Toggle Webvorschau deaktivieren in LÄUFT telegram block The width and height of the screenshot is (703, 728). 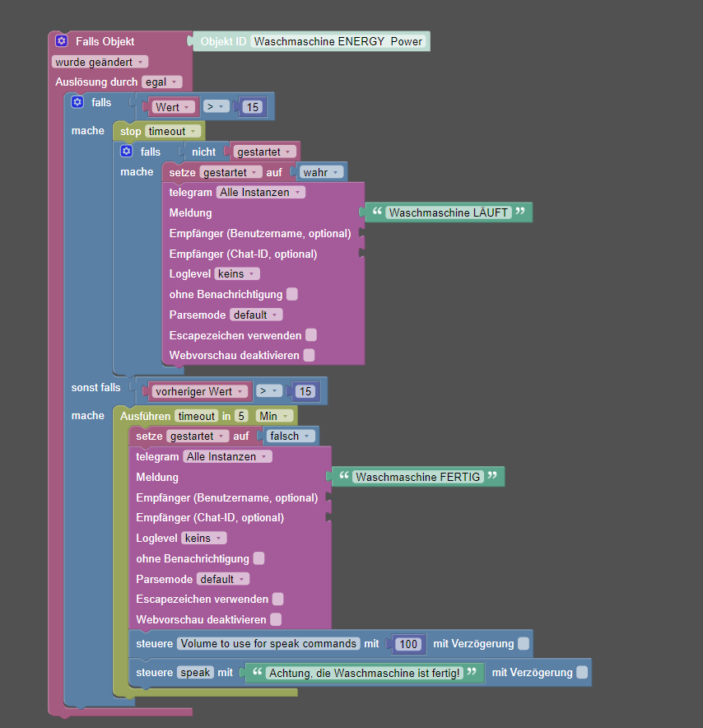click(309, 355)
